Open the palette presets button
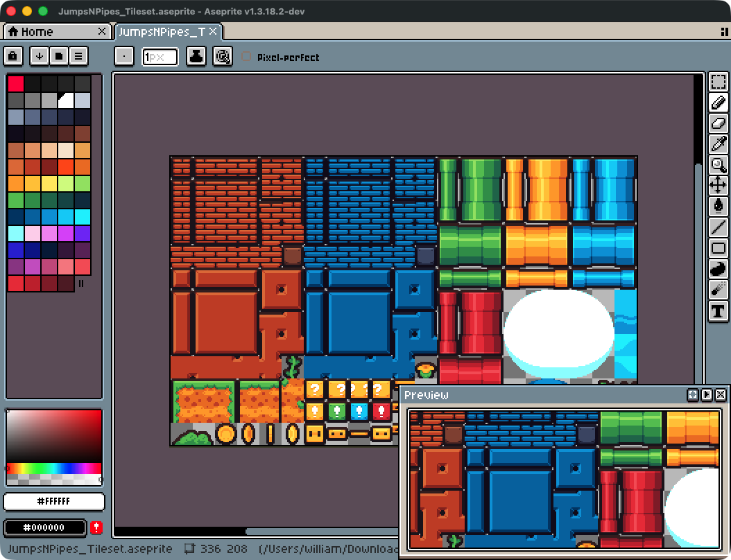Viewport: 731px width, 560px height. [59, 56]
